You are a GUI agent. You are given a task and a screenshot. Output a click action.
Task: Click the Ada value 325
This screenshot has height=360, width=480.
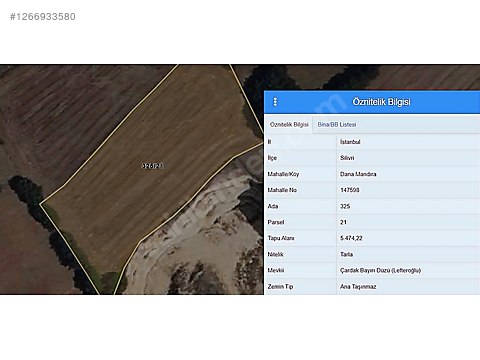click(x=345, y=206)
